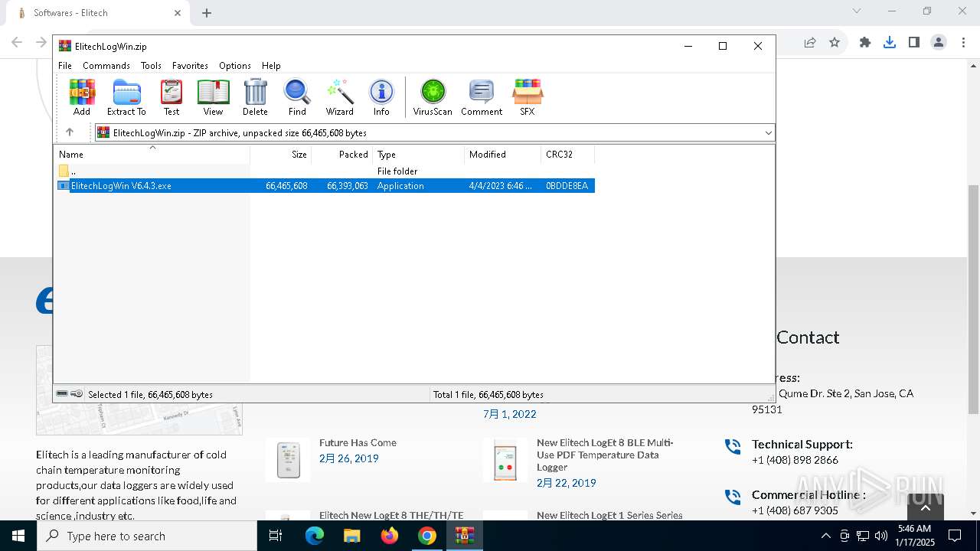Image resolution: width=980 pixels, height=551 pixels.
Task: Open Future Has Come product thumbnail
Action: [289, 460]
